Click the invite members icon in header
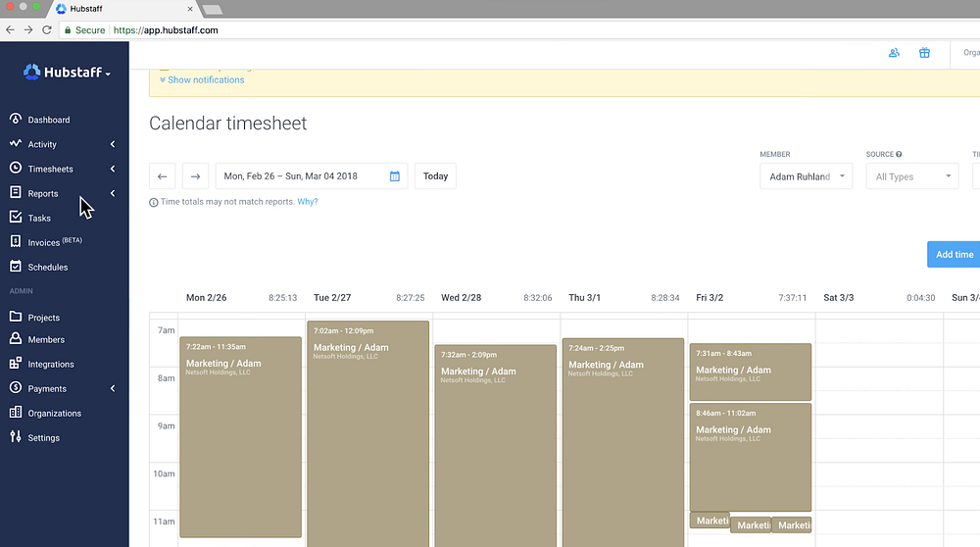This screenshot has height=547, width=980. point(894,53)
